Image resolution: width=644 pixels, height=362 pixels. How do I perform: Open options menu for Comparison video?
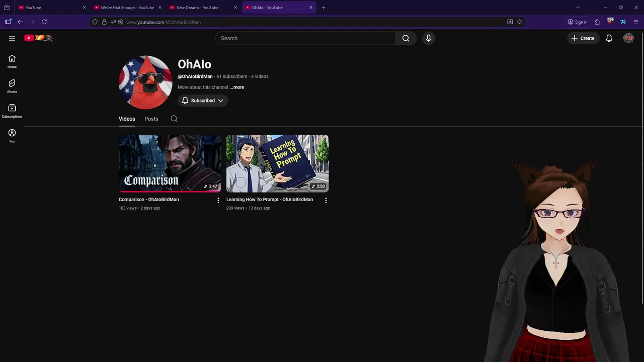pos(218,200)
